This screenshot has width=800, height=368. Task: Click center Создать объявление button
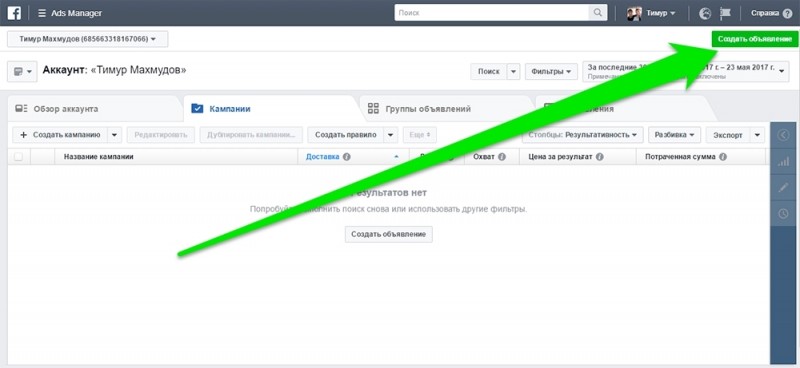[x=389, y=234]
